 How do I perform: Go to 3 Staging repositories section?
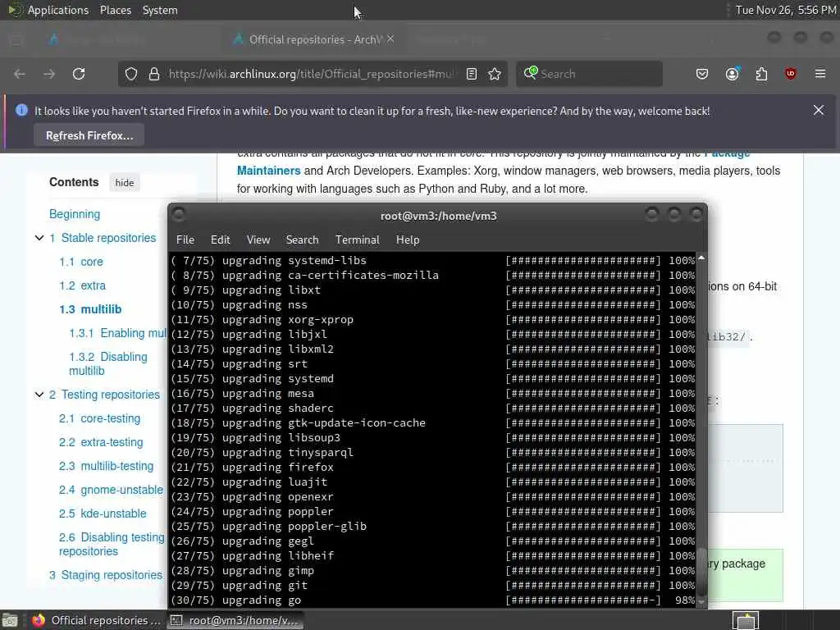pos(106,575)
